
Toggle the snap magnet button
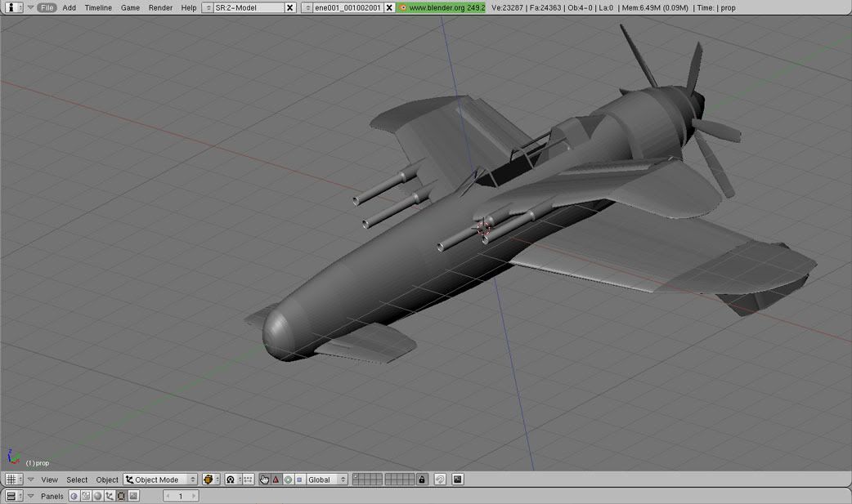coord(440,479)
